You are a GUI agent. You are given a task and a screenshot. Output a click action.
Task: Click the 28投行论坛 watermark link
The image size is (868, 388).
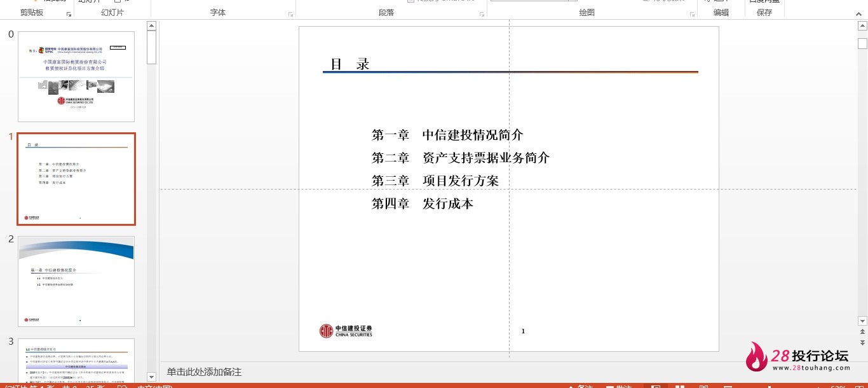797,358
